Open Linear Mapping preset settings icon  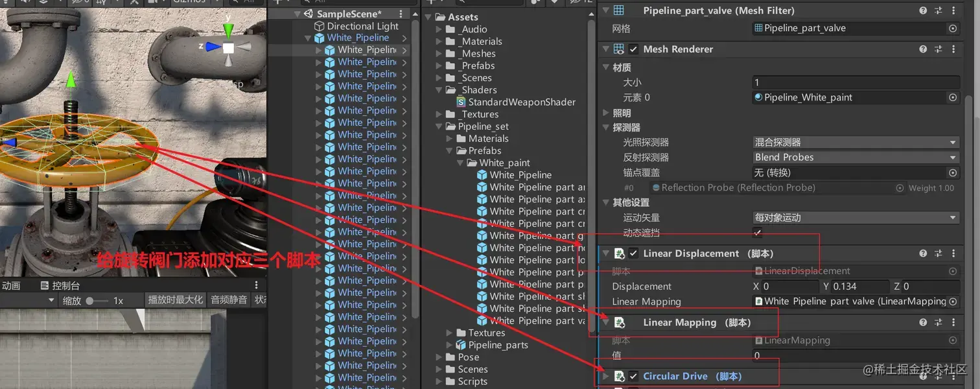pos(938,322)
